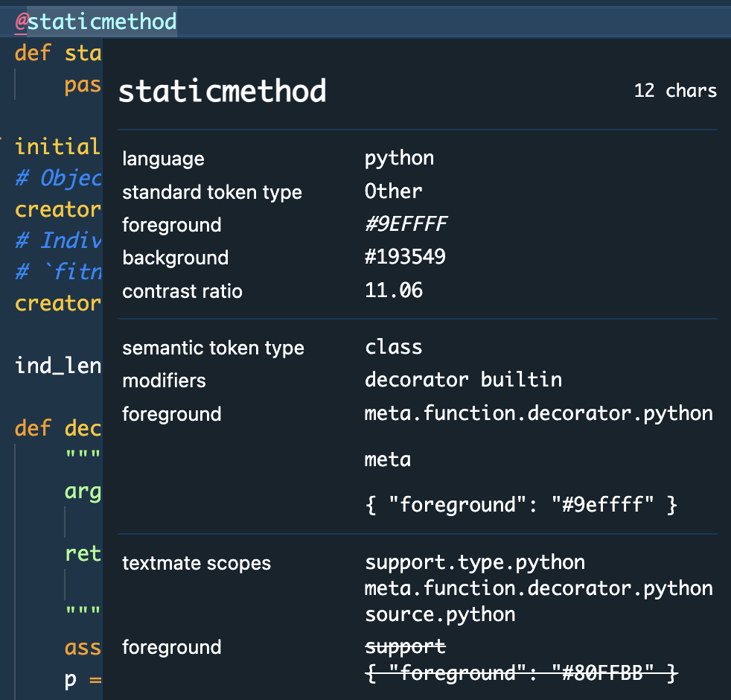The height and width of the screenshot is (700, 731).
Task: Click 'meta.function.decorator.python' under textmate scopes
Action: [x=538, y=588]
